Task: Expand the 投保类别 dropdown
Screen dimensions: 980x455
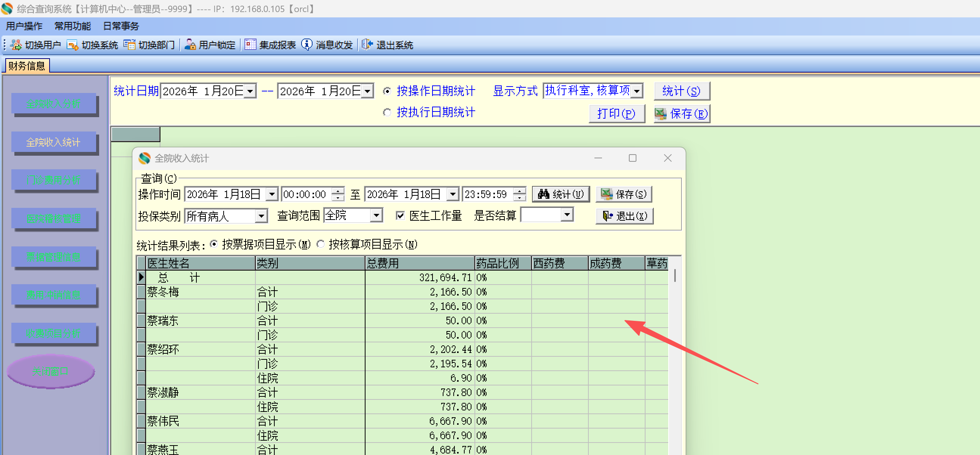Action: [261, 216]
